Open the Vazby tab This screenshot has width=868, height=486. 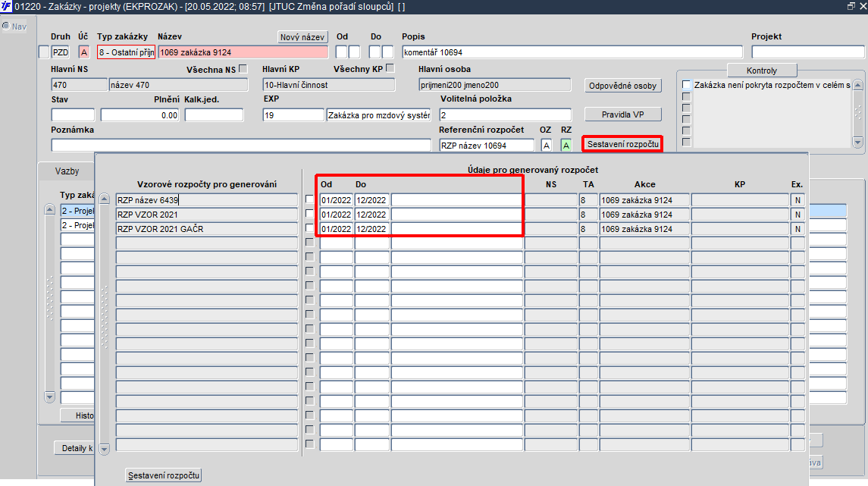coord(67,171)
